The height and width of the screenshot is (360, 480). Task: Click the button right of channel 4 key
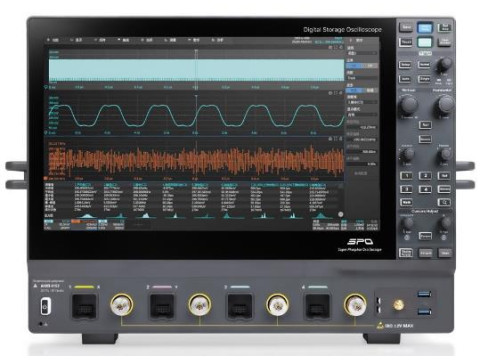tap(444, 189)
